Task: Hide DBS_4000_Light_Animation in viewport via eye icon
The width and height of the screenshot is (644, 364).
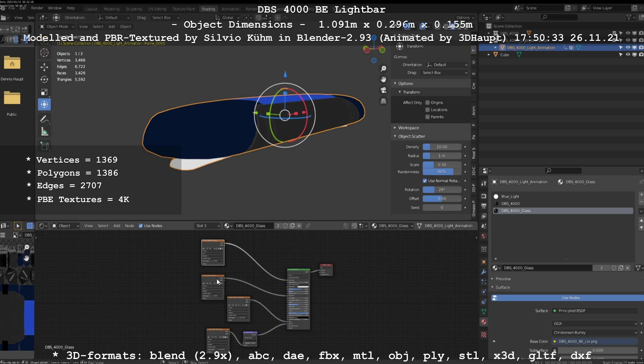Action: pyautogui.click(x=628, y=47)
